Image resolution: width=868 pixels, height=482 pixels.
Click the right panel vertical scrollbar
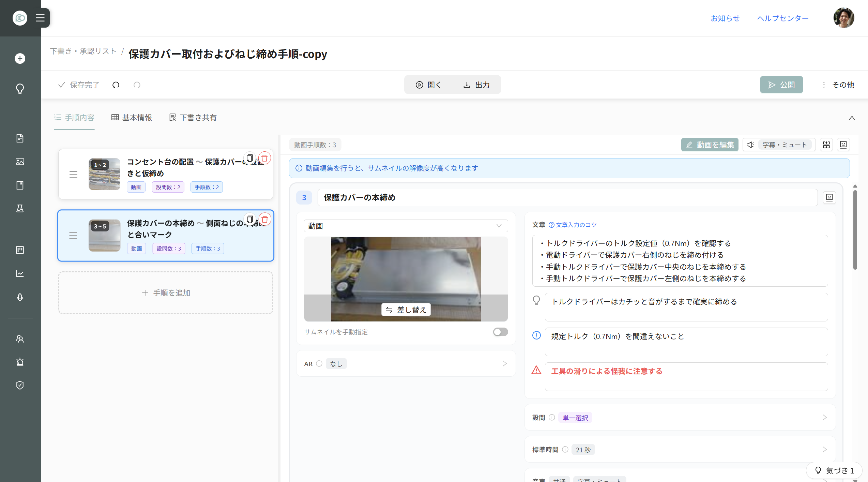(x=855, y=230)
